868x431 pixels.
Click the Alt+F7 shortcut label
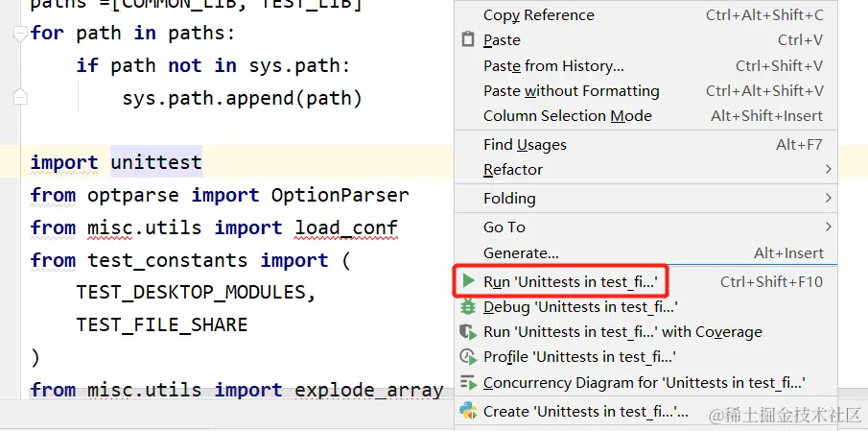(x=799, y=145)
